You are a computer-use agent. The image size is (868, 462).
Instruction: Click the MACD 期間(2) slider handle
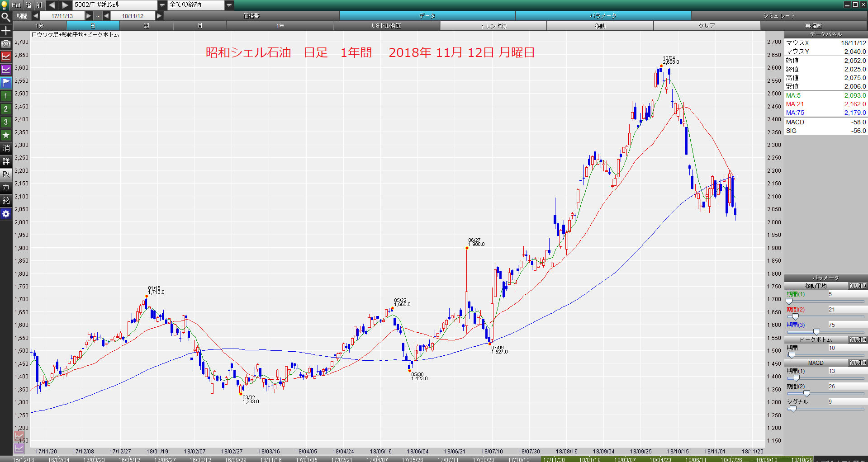pyautogui.click(x=806, y=394)
